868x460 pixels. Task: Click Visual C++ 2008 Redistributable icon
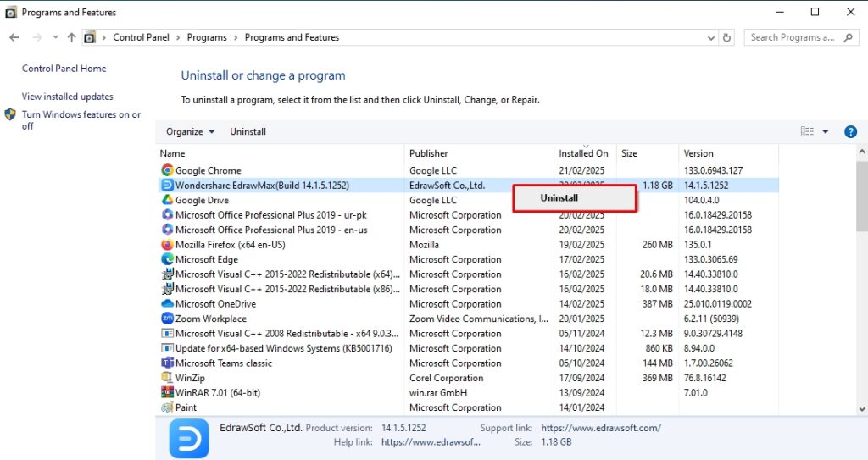click(167, 333)
